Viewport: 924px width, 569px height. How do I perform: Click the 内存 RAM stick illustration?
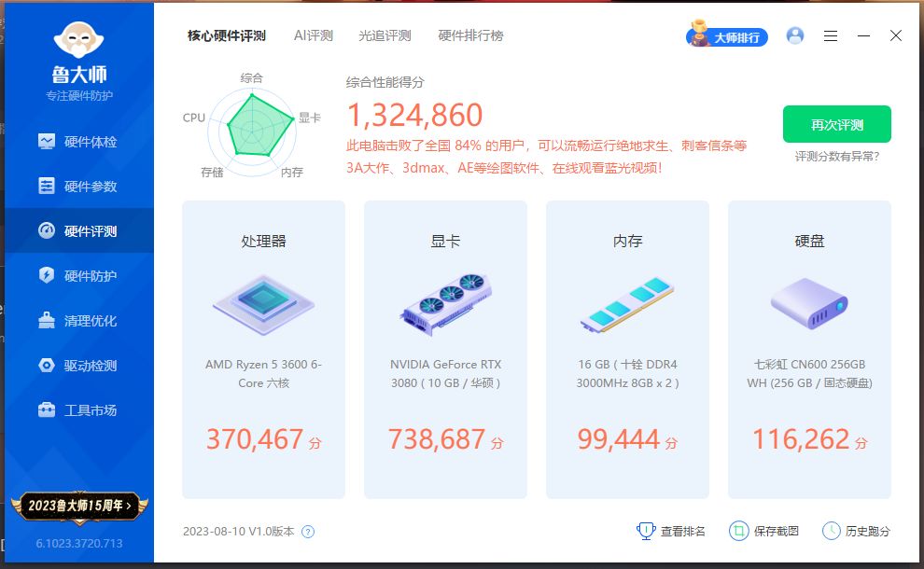click(627, 304)
